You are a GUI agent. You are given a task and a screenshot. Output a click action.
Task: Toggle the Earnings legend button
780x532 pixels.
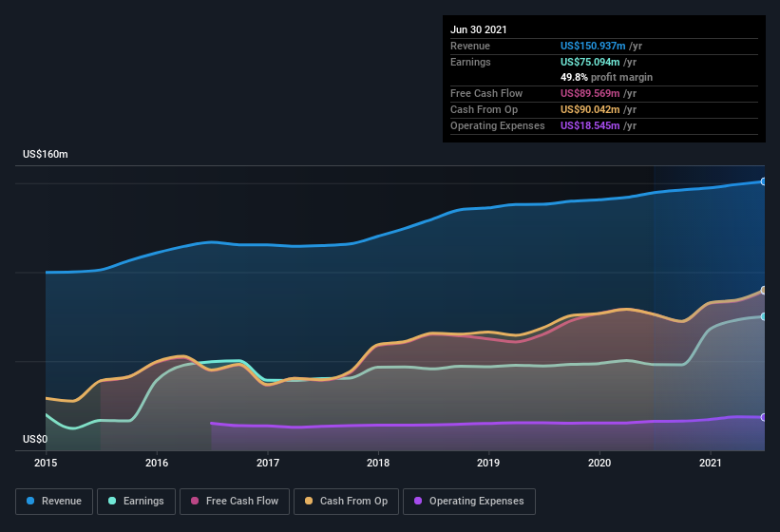click(136, 502)
